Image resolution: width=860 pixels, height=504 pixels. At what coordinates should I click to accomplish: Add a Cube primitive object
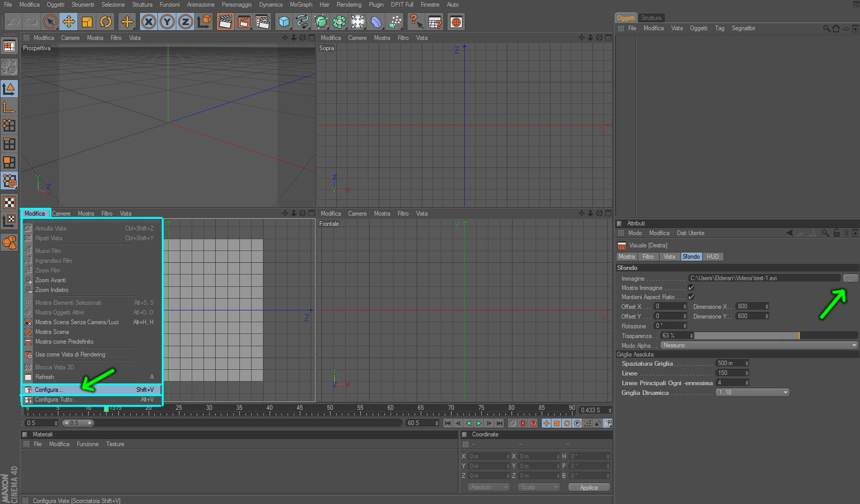[284, 22]
